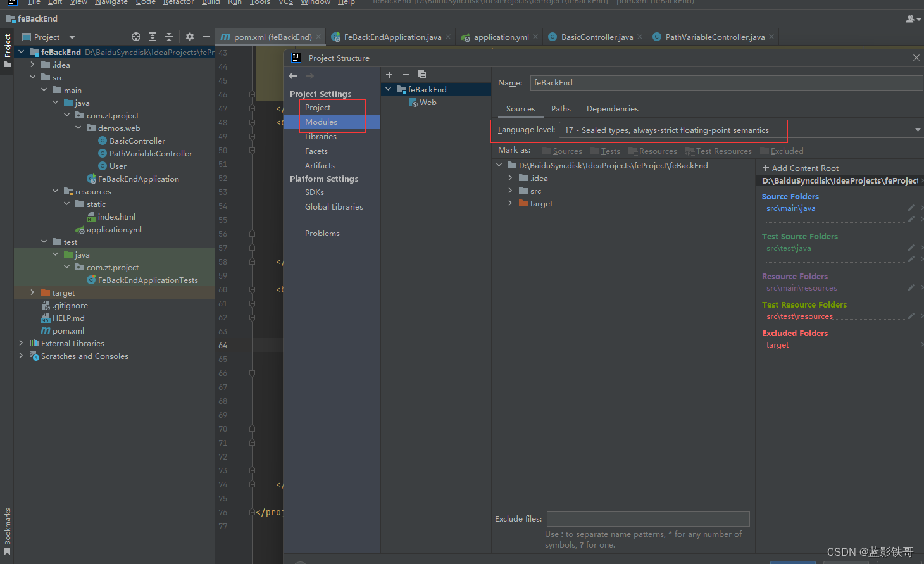Expand Scratches and Consoles node
Viewport: 924px width, 564px height.
[22, 356]
